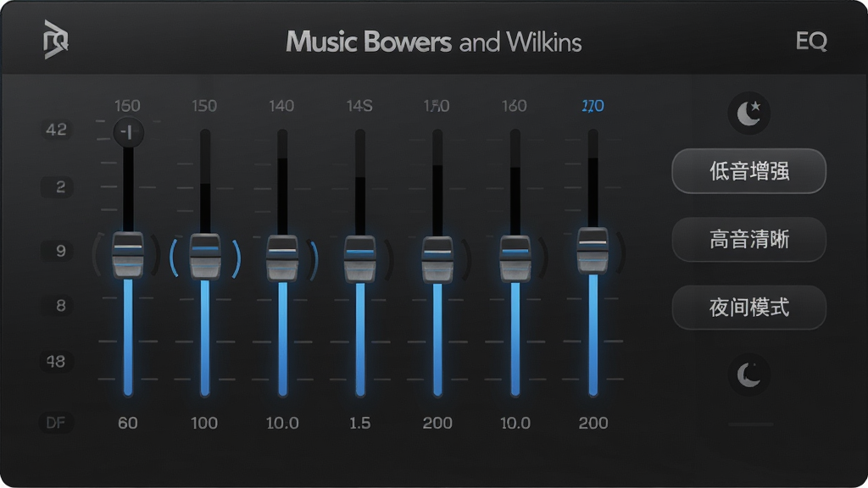The height and width of the screenshot is (488, 868).
Task: Click the crescent moon icon below 夜间模式
Action: tap(749, 374)
